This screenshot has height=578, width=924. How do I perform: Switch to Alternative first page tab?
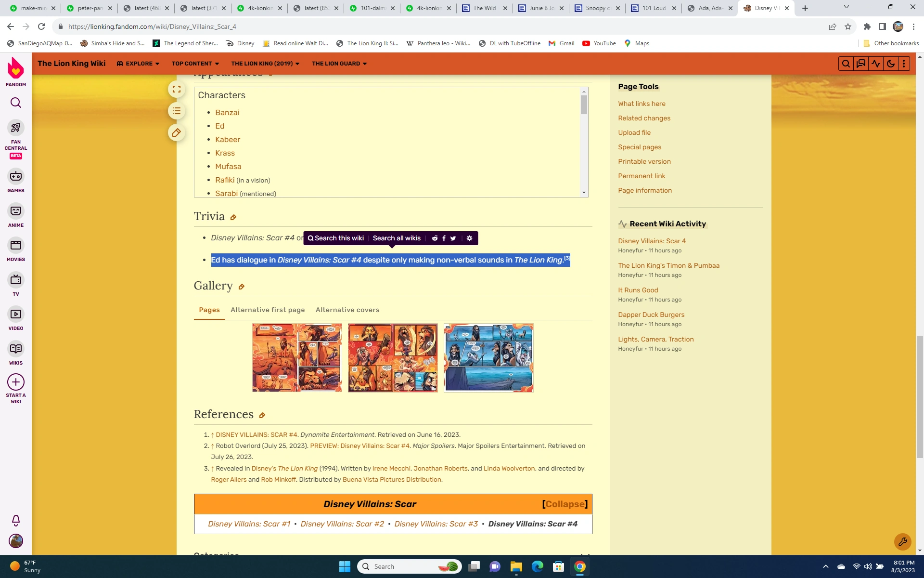click(x=268, y=310)
